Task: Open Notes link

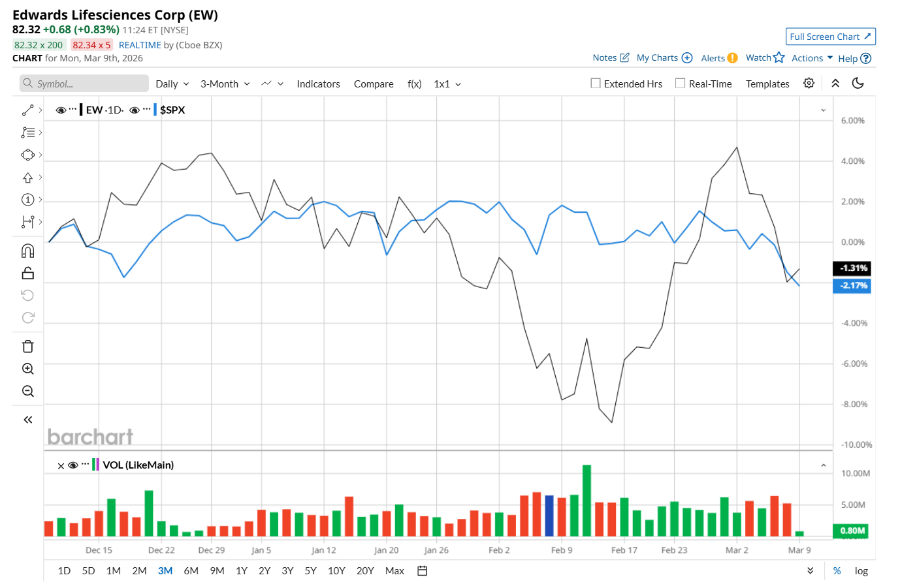Action: pyautogui.click(x=611, y=57)
